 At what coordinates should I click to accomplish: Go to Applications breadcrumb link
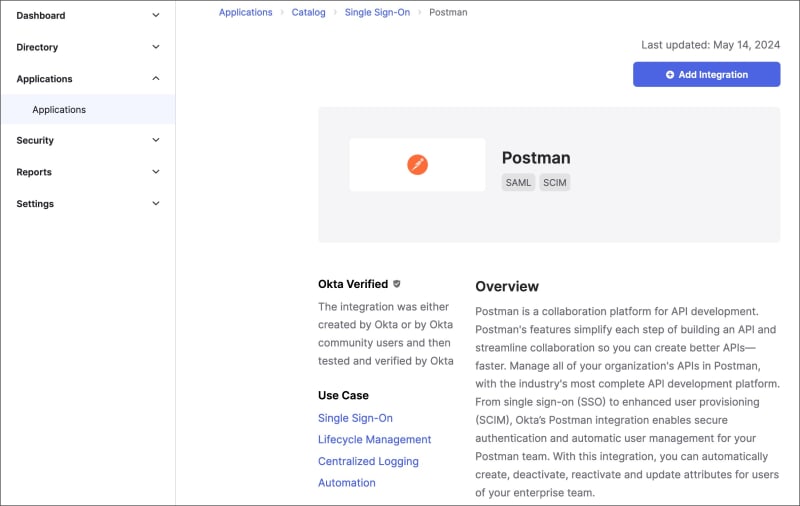pyautogui.click(x=245, y=12)
